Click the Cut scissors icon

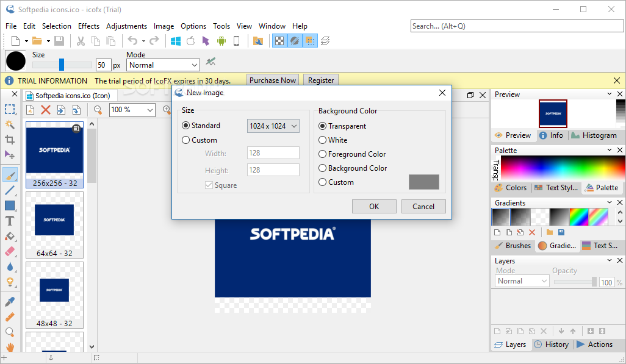click(81, 41)
